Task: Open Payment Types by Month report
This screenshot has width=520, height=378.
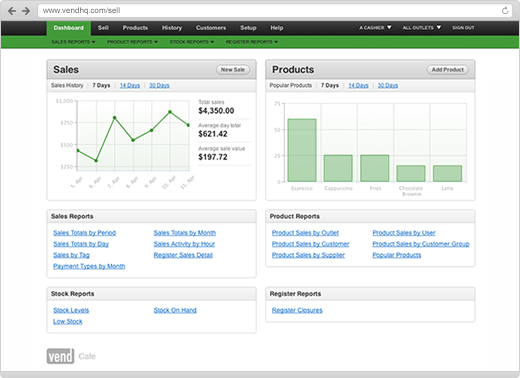Action: coord(89,266)
